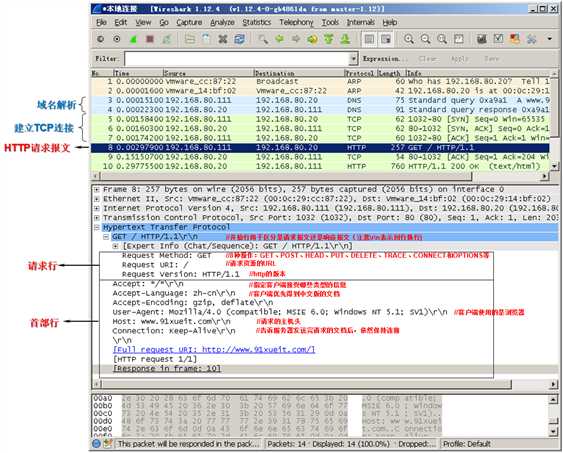The image size is (563, 453).
Task: Restart the current live capture
Action: pyautogui.click(x=167, y=39)
